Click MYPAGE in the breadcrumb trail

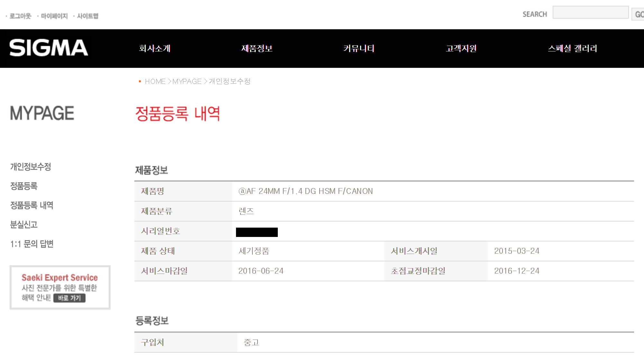[x=187, y=82]
